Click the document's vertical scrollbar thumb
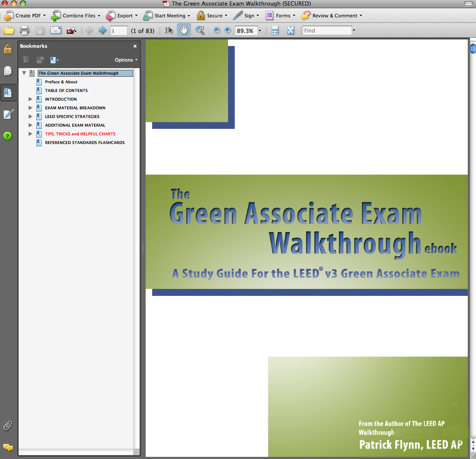476x459 pixels. point(473,49)
